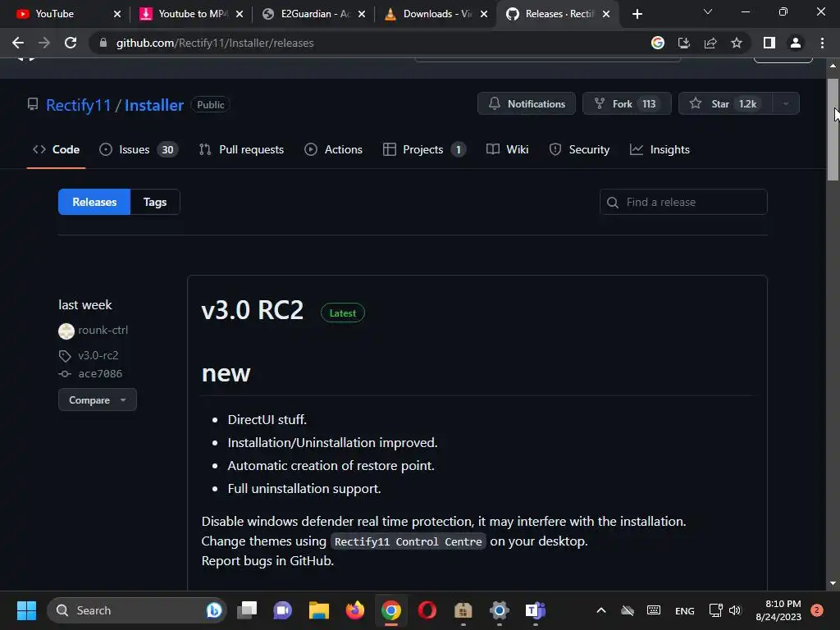Open the Chat app on the taskbar
The width and height of the screenshot is (840, 630).
pyautogui.click(x=282, y=610)
